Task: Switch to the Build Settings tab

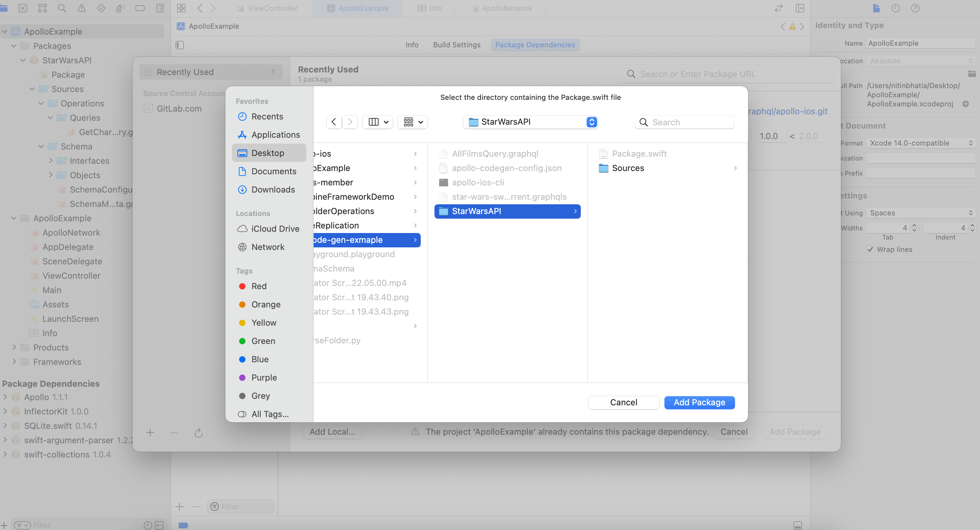Action: coord(457,45)
